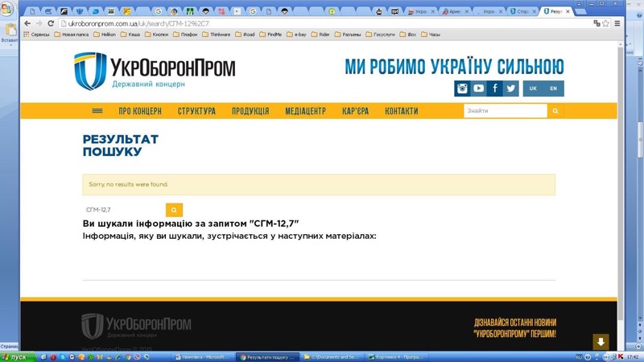Open the Twitter bird icon
Screen dimensions: 644x362
coord(510,88)
